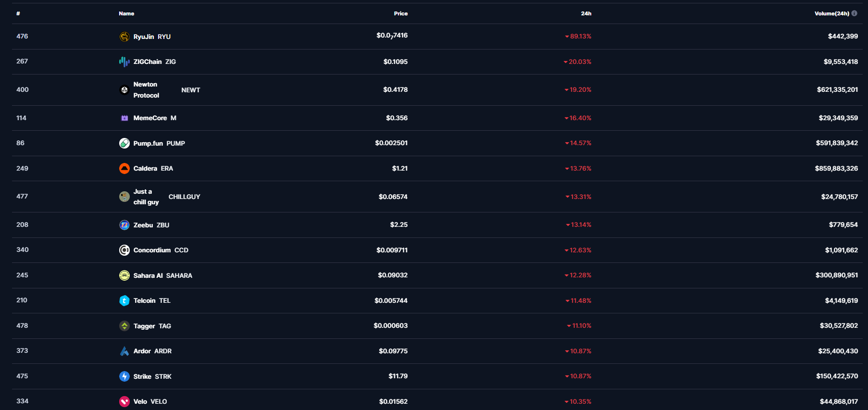The image size is (868, 410).
Task: Click the Zeebu coin logo icon
Action: [124, 225]
